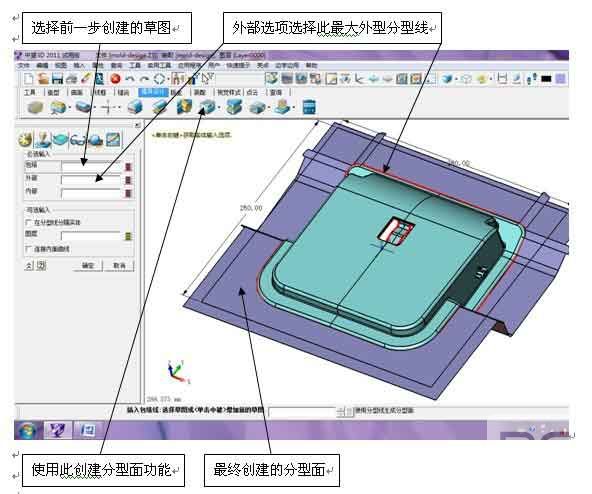Click the red stop/cancel toolbar icon

(x=115, y=79)
